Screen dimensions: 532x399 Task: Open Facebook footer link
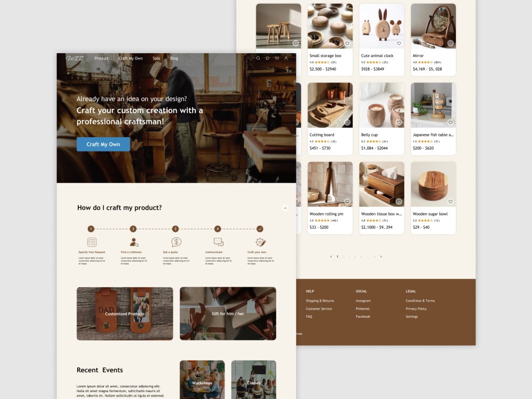click(363, 317)
